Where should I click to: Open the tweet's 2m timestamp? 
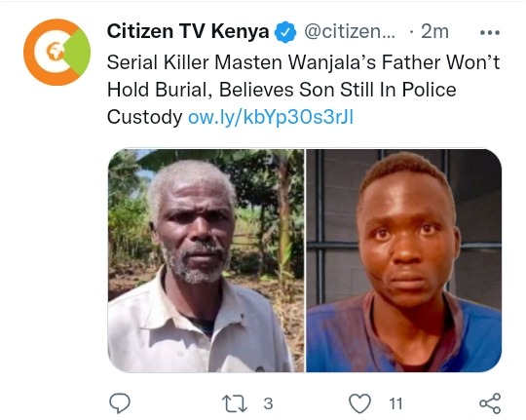434,31
